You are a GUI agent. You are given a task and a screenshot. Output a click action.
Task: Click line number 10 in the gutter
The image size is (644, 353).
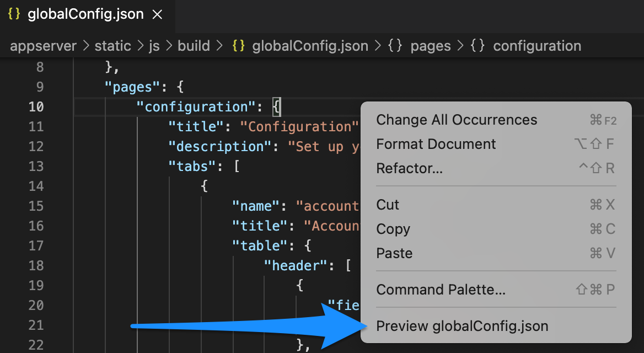36,107
